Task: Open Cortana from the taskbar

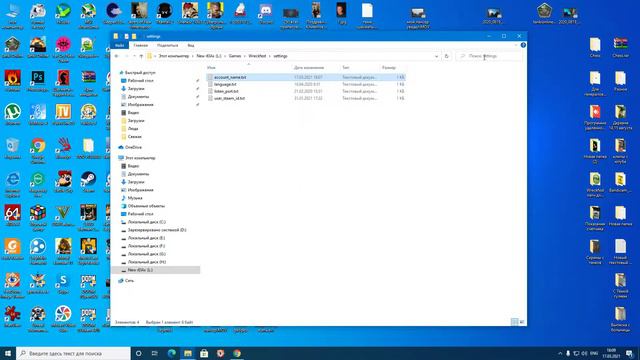Action: tap(139, 353)
